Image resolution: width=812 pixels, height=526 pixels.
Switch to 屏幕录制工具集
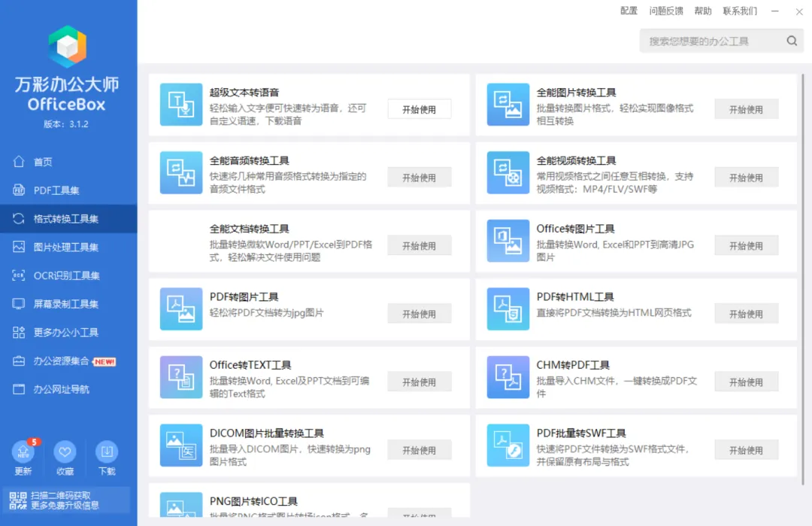68,304
